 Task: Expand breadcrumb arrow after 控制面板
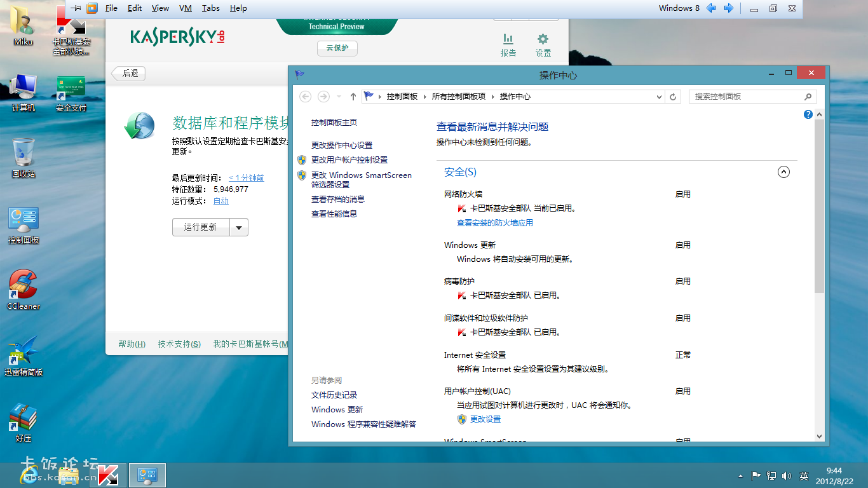424,97
